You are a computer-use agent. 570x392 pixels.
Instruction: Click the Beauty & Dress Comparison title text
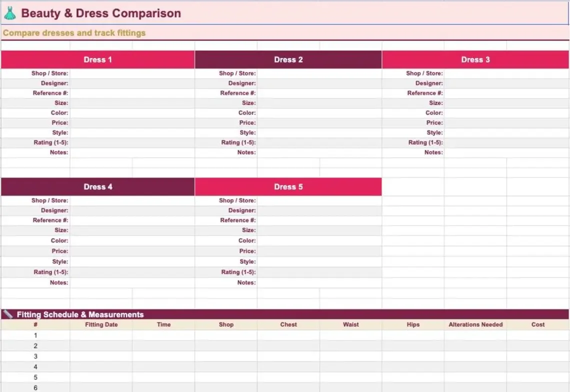tap(100, 13)
